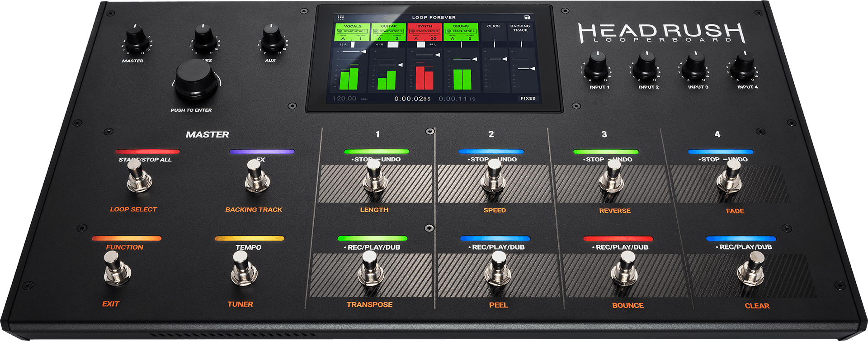This screenshot has height=341, width=868.
Task: Select the SYNTH track header
Action: coord(425,26)
